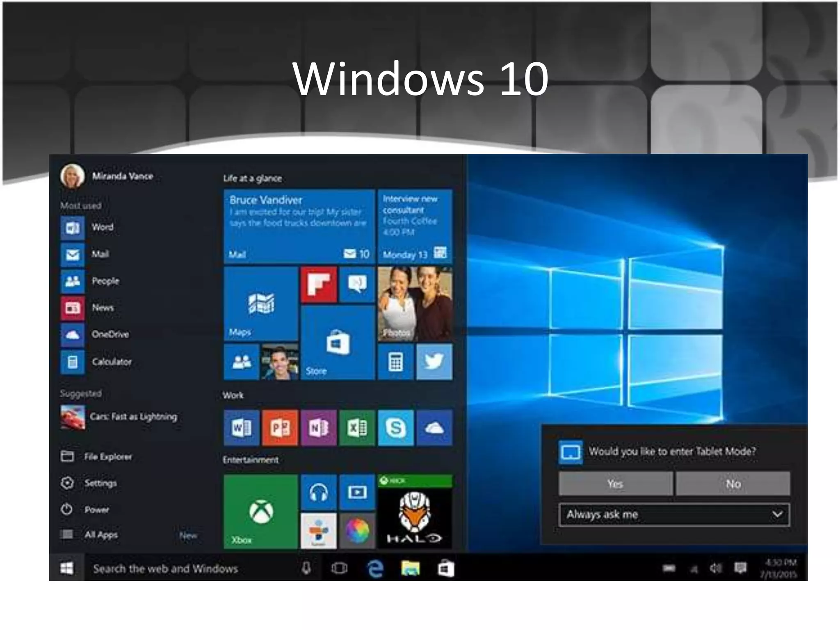This screenshot has width=840, height=630.
Task: Open Store from the taskbar
Action: [x=446, y=568]
